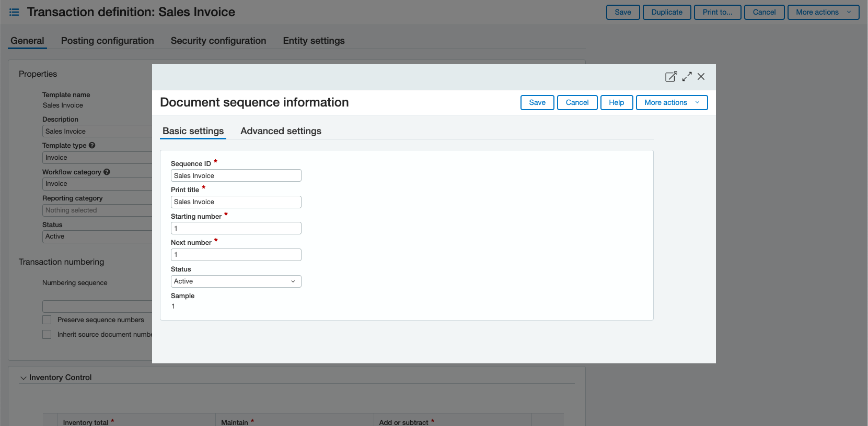Open page-level More actions dropdown

tap(823, 12)
